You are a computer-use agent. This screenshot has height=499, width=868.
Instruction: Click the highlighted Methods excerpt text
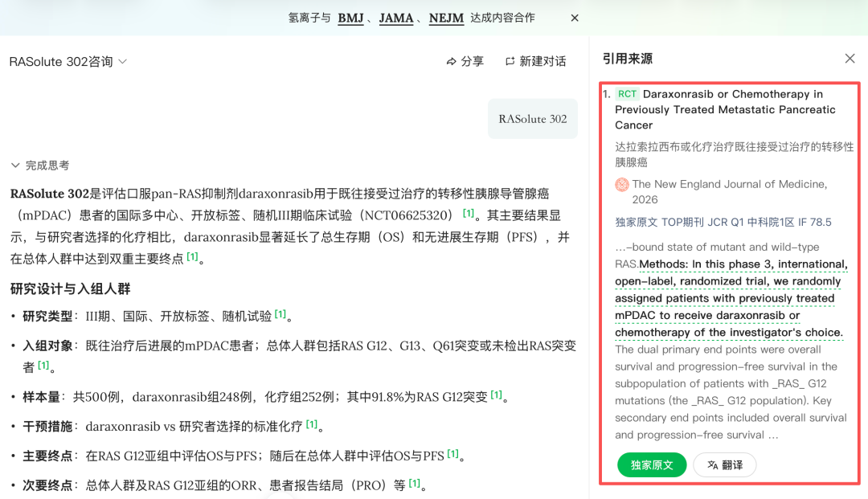[731, 298]
